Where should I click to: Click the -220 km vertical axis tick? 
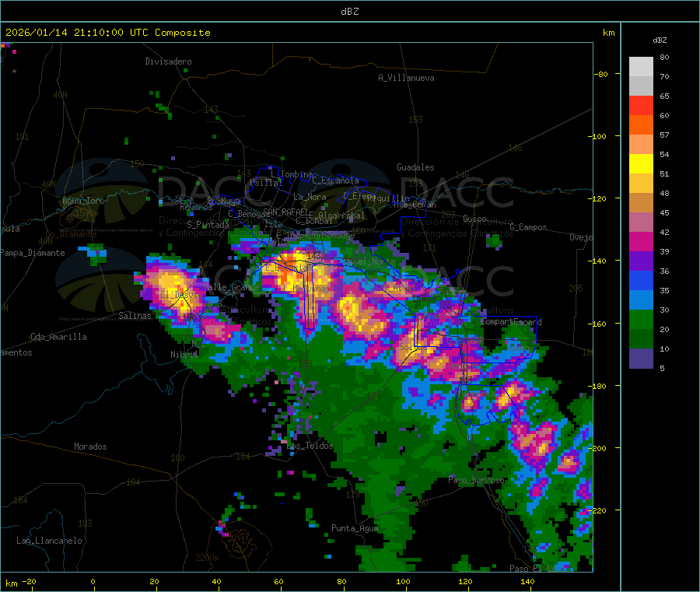(597, 511)
